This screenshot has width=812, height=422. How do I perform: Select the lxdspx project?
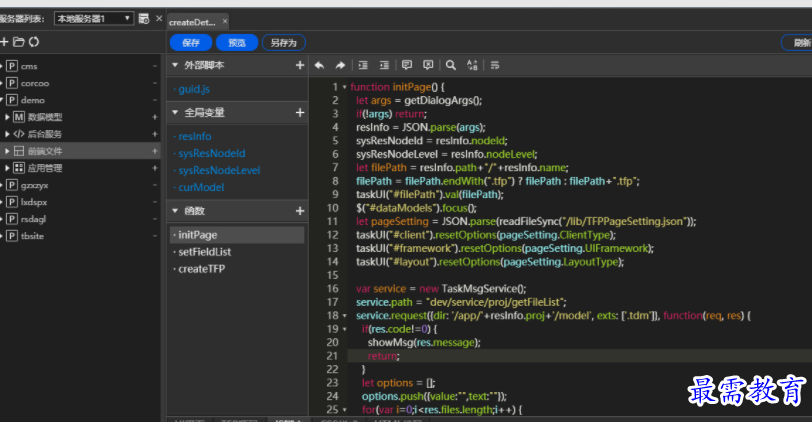(x=34, y=202)
